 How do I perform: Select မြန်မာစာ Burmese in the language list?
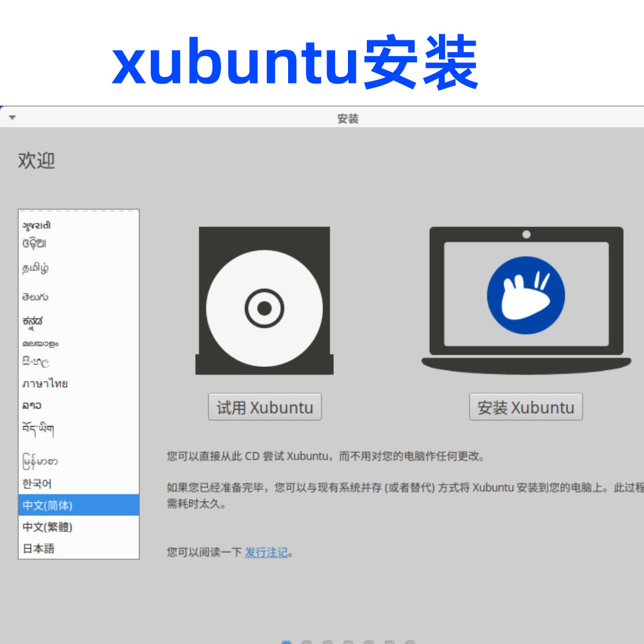coord(79,461)
